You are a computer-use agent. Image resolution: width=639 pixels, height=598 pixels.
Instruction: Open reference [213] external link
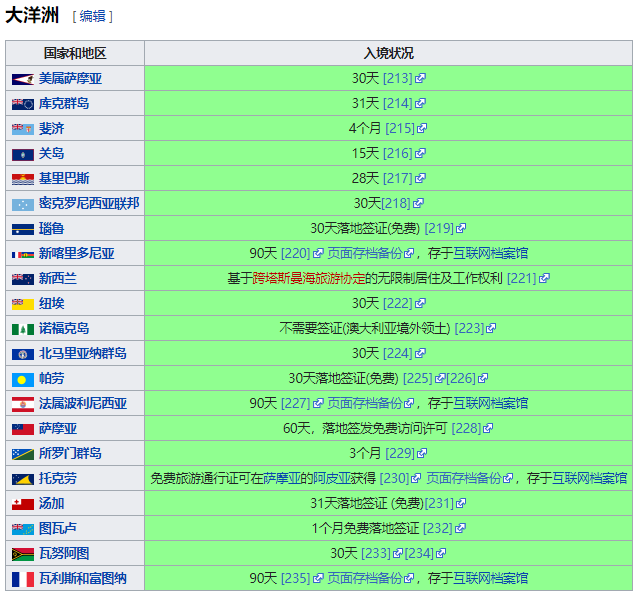[404, 78]
